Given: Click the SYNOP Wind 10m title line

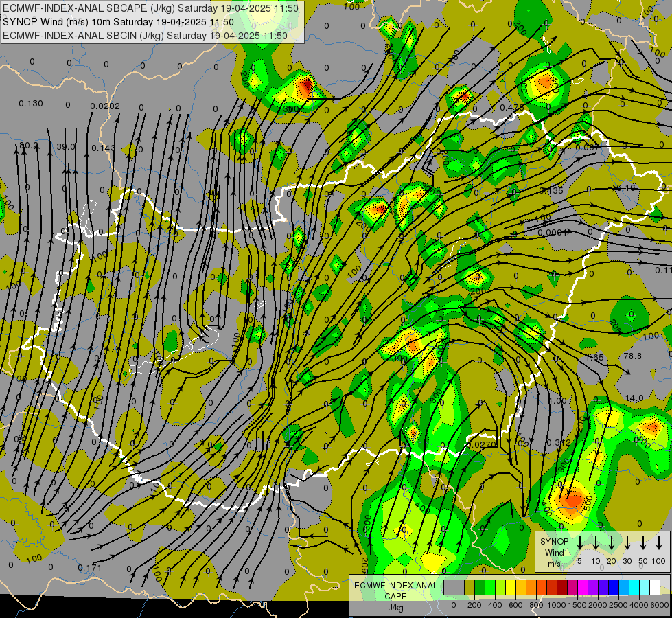Looking at the screenshot, I should click(118, 22).
